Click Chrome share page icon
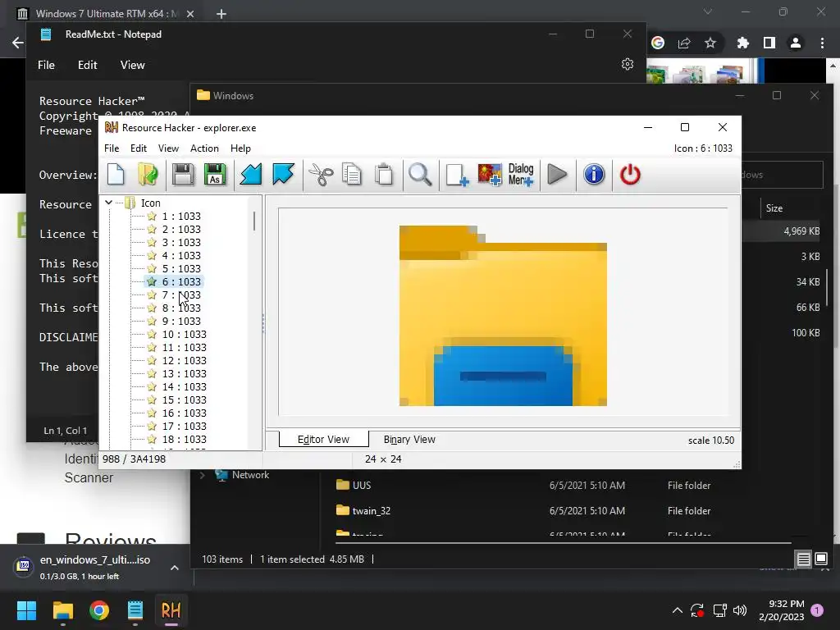Viewport: 840px width, 630px height. (684, 43)
